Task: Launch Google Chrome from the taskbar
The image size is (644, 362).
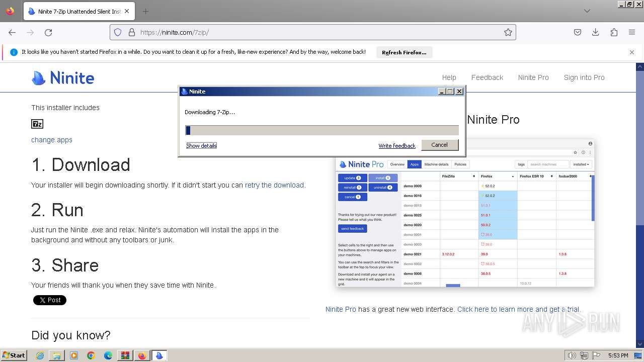Action: (91, 355)
